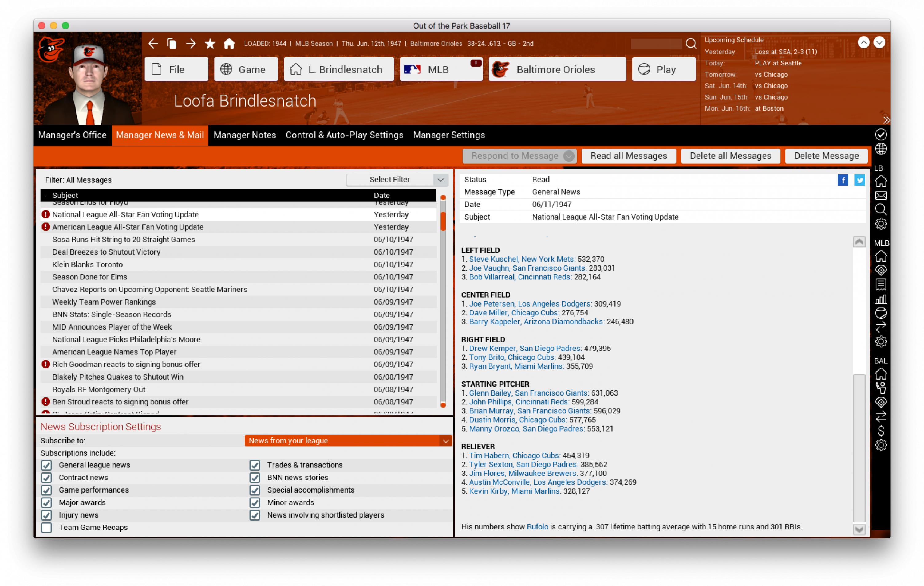Click Read all Messages button

(628, 156)
